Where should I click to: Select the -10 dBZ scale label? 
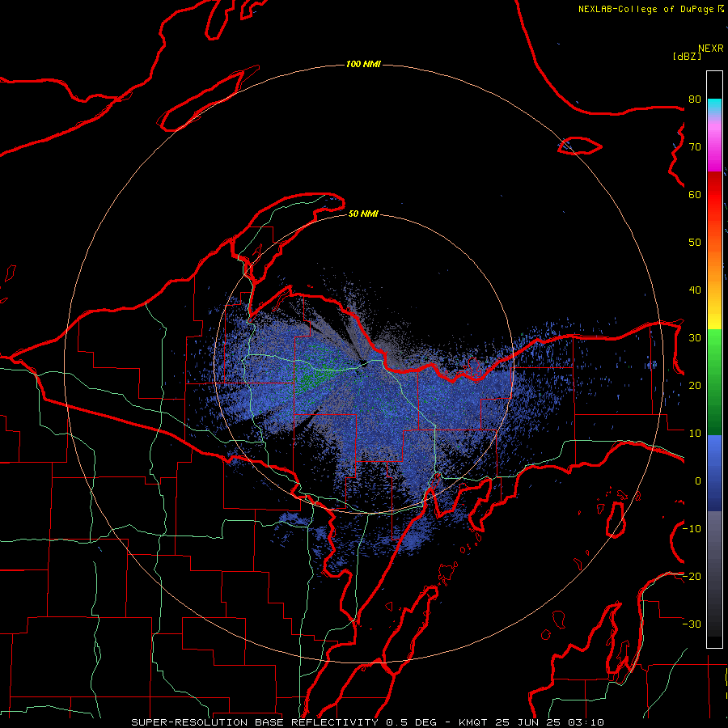point(692,529)
